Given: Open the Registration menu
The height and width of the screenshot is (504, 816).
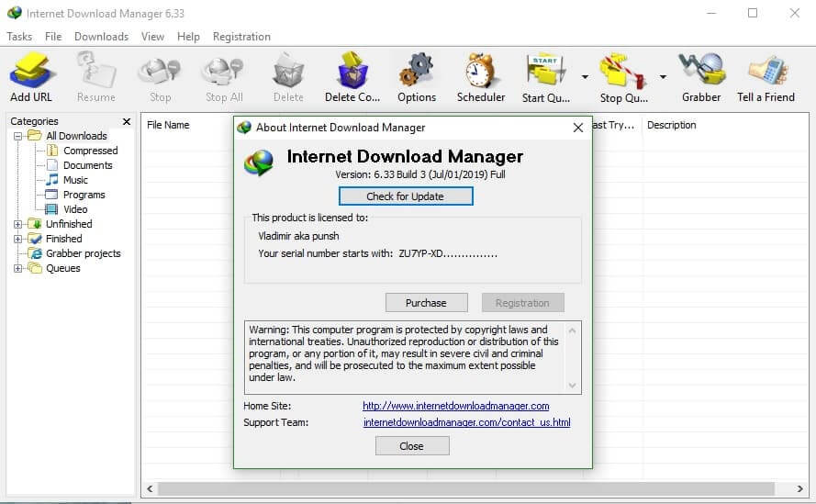Looking at the screenshot, I should 241,37.
